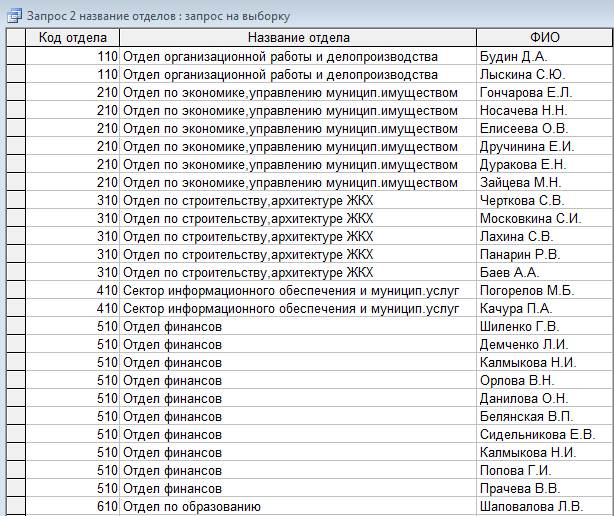Click department name in Будин Д.А. row

[298, 56]
